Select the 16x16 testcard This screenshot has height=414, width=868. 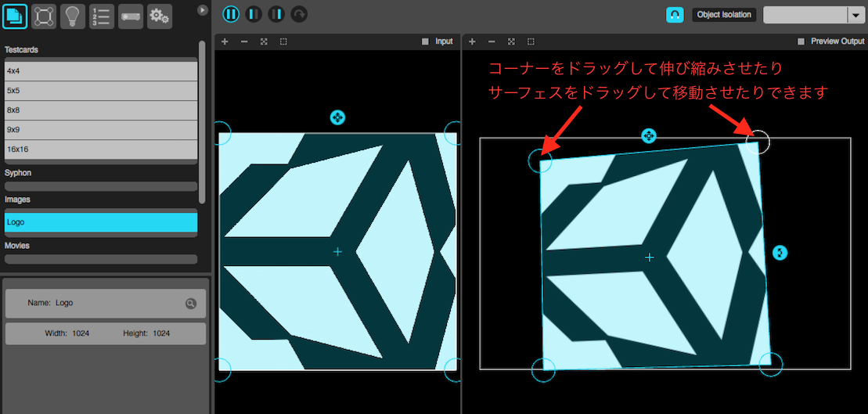pyautogui.click(x=101, y=149)
